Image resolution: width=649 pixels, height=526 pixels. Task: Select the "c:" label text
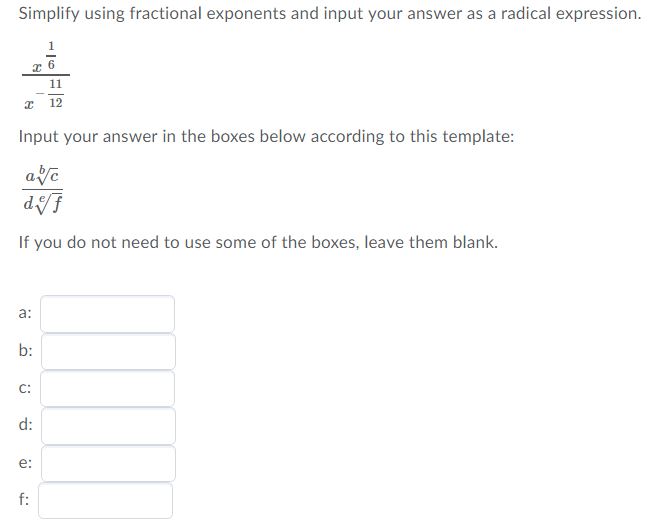click(x=25, y=388)
